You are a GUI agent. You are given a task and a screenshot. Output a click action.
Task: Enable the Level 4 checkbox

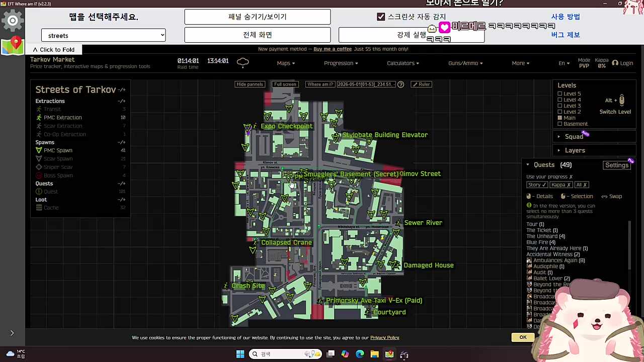coord(560,100)
